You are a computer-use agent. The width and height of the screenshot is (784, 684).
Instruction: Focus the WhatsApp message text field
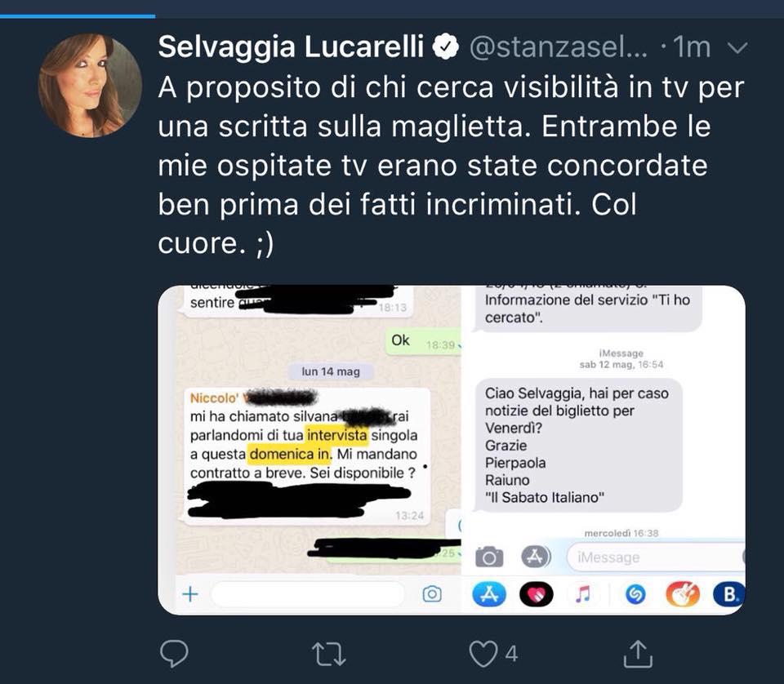pyautogui.click(x=308, y=594)
